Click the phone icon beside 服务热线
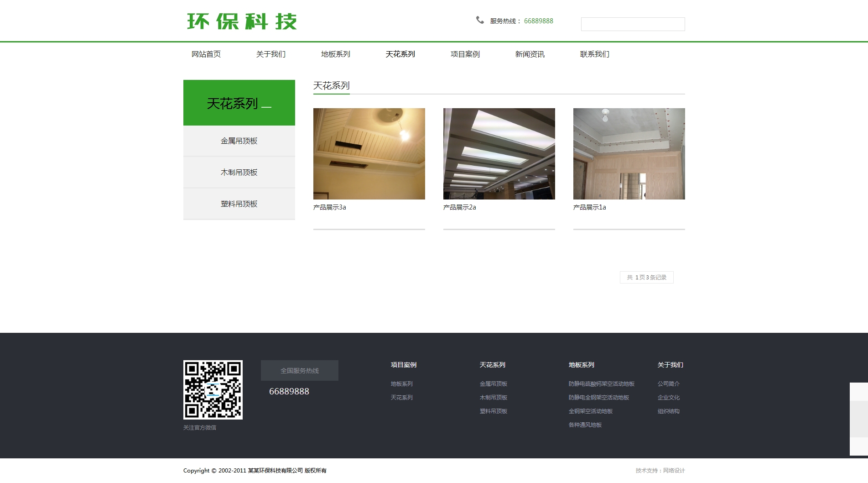The image size is (868, 483). click(480, 20)
